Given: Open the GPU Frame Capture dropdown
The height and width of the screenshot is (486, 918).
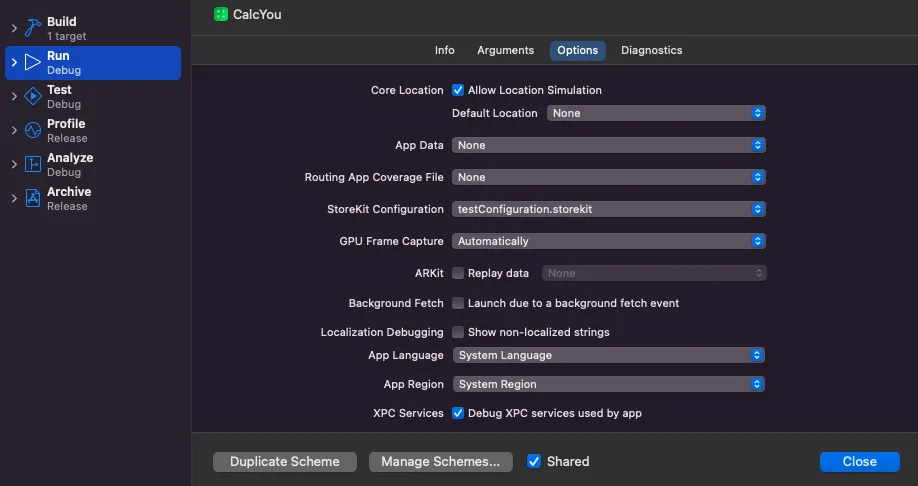Looking at the screenshot, I should [609, 241].
